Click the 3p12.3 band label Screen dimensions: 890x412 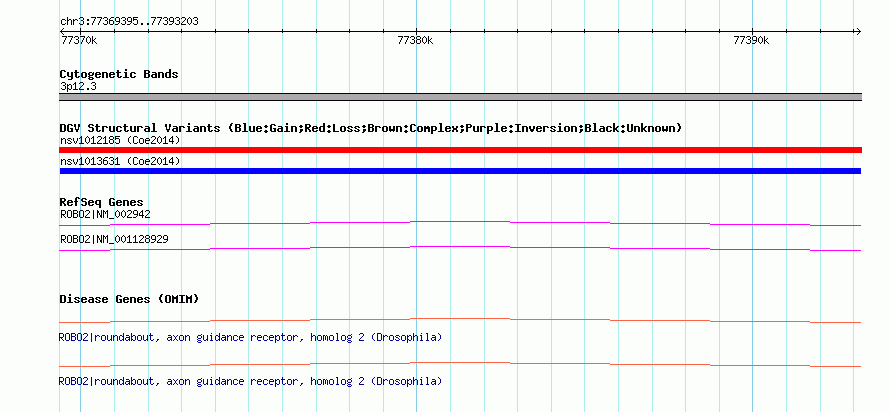tap(78, 87)
